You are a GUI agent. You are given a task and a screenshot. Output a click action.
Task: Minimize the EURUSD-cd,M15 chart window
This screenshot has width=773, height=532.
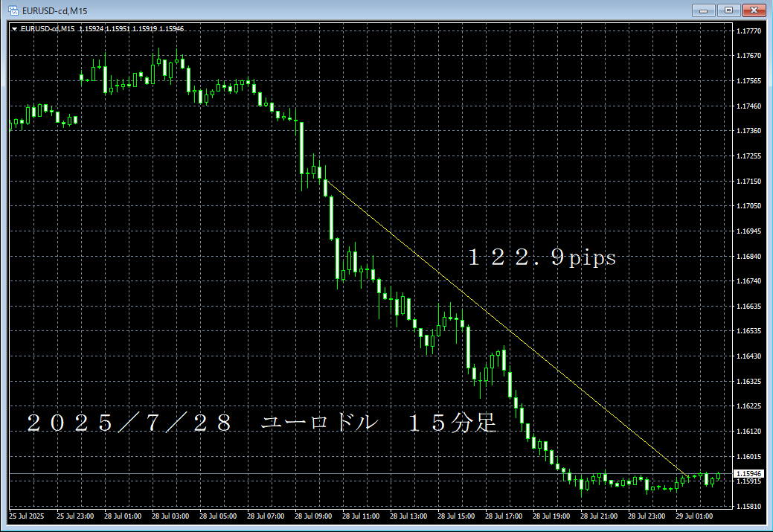pyautogui.click(x=704, y=10)
